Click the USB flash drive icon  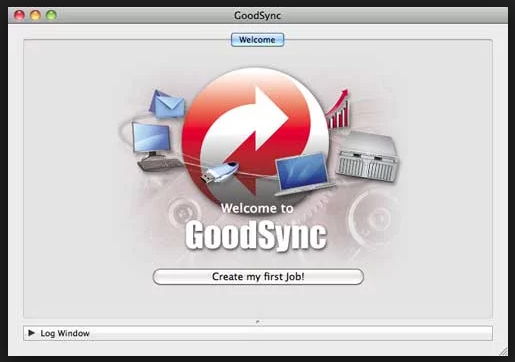click(219, 172)
